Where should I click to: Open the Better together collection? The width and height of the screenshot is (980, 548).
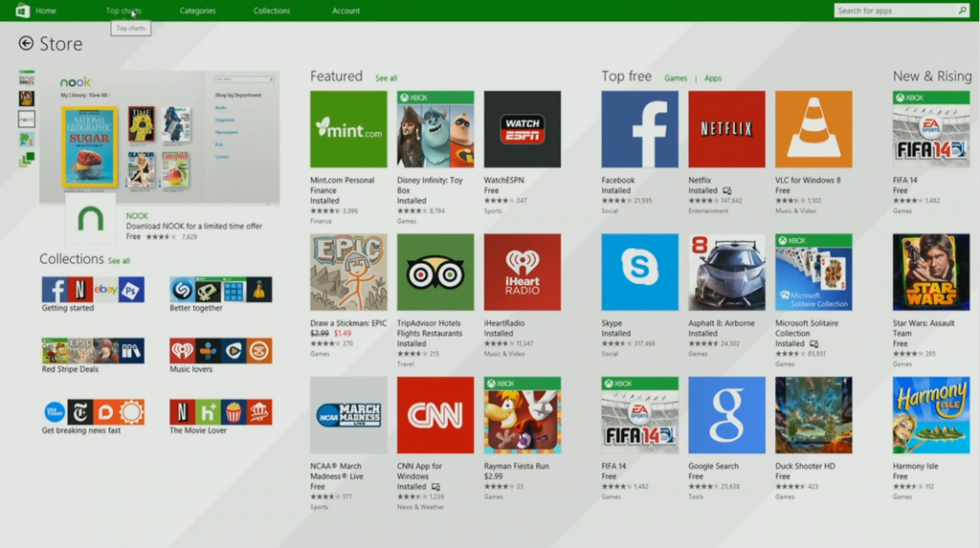point(221,295)
